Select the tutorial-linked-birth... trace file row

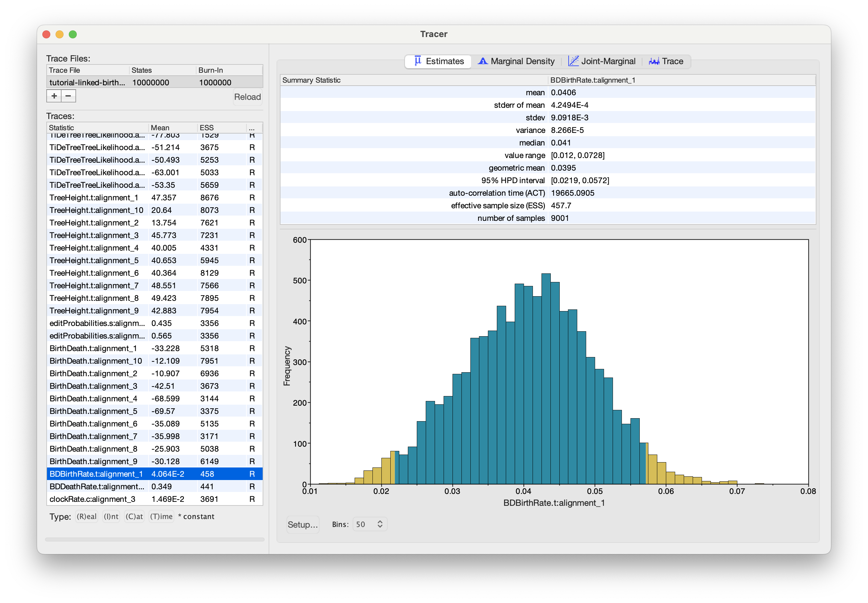click(154, 82)
